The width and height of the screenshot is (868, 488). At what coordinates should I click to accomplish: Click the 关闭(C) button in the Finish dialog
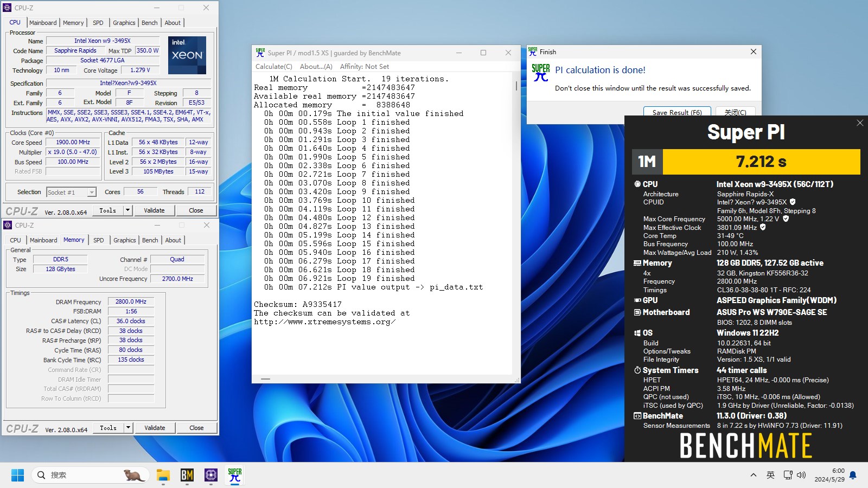point(735,111)
